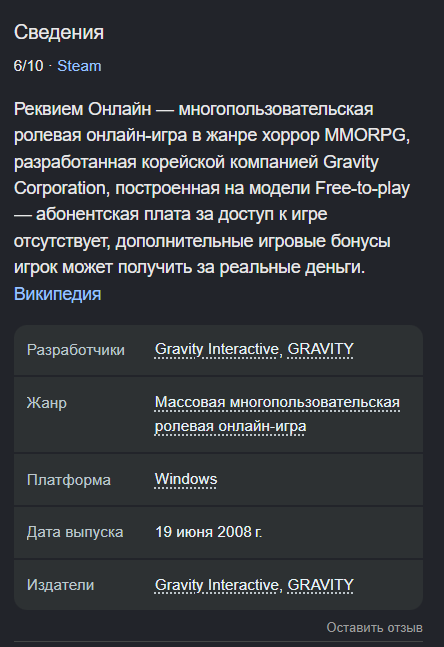This screenshot has width=444, height=647.
Task: Click the Разработчики row label
Action: point(76,350)
